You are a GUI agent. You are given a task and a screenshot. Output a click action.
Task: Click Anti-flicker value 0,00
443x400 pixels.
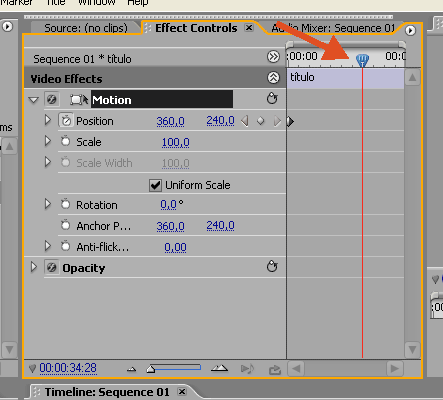175,247
